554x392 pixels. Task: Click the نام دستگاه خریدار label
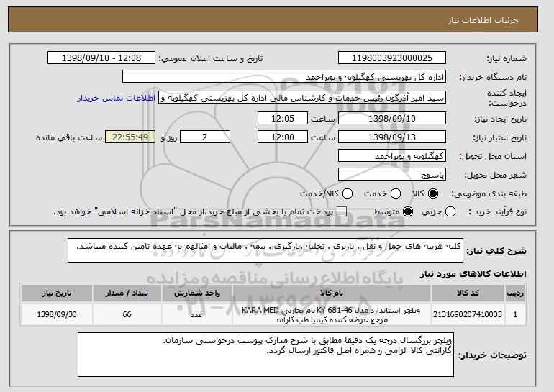pyautogui.click(x=493, y=78)
